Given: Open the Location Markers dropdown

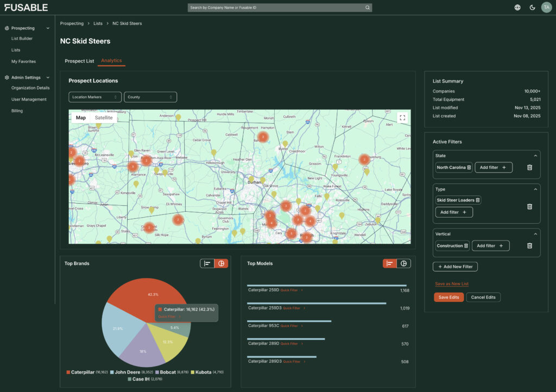Looking at the screenshot, I should pos(95,97).
